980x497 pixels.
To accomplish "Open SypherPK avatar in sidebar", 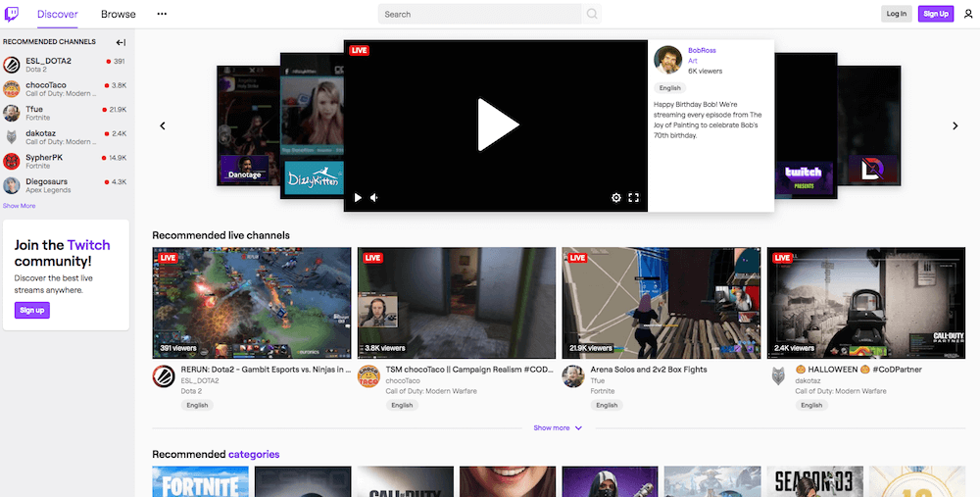I will click(x=11, y=162).
